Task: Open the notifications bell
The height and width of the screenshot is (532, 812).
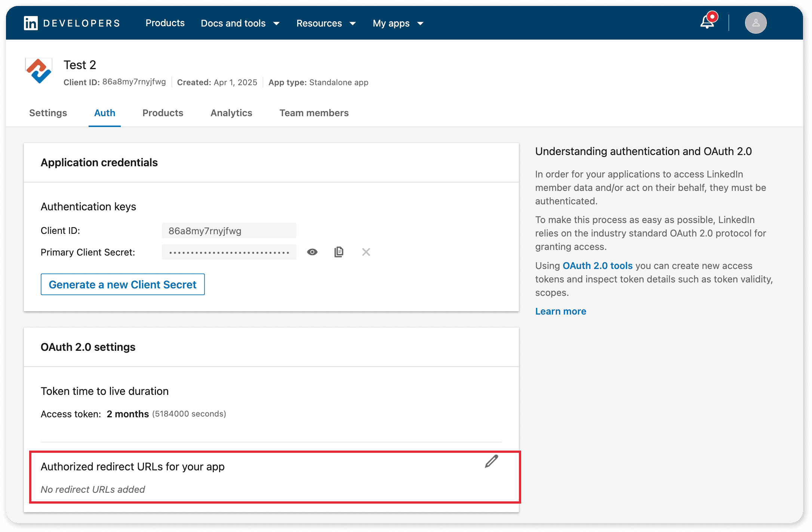Action: point(707,22)
